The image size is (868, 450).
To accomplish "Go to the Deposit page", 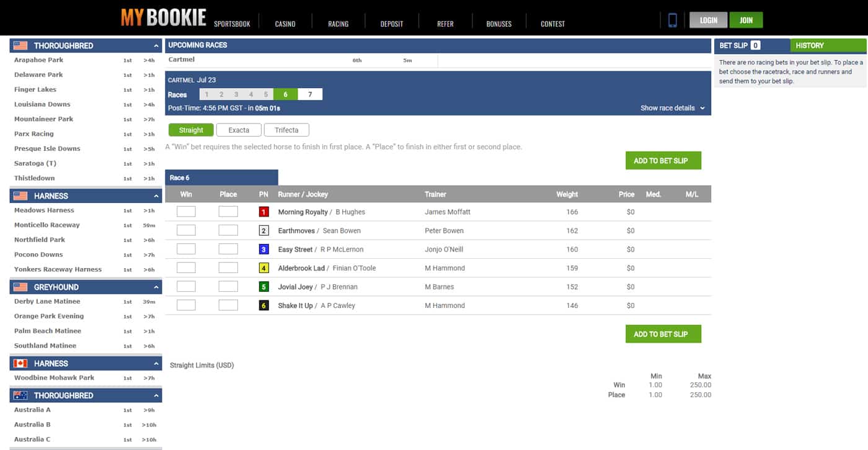I will (x=392, y=24).
